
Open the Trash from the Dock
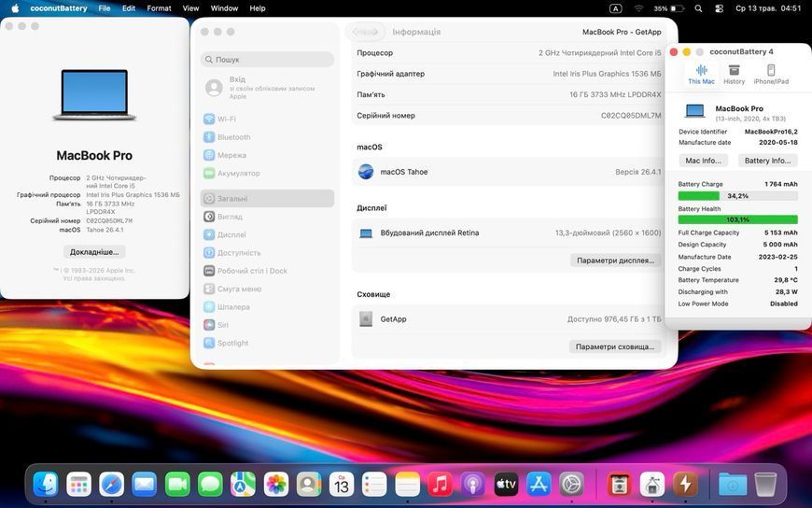pyautogui.click(x=765, y=485)
